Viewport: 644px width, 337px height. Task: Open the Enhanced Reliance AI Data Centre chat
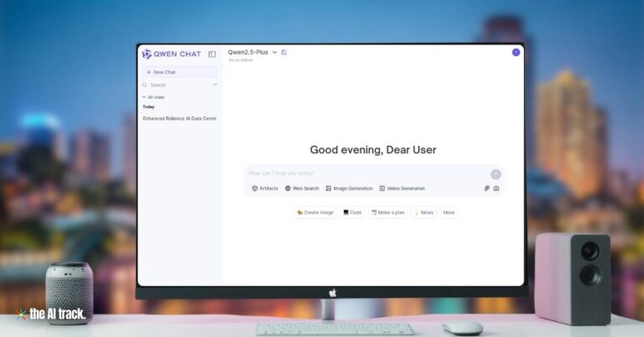[179, 118]
